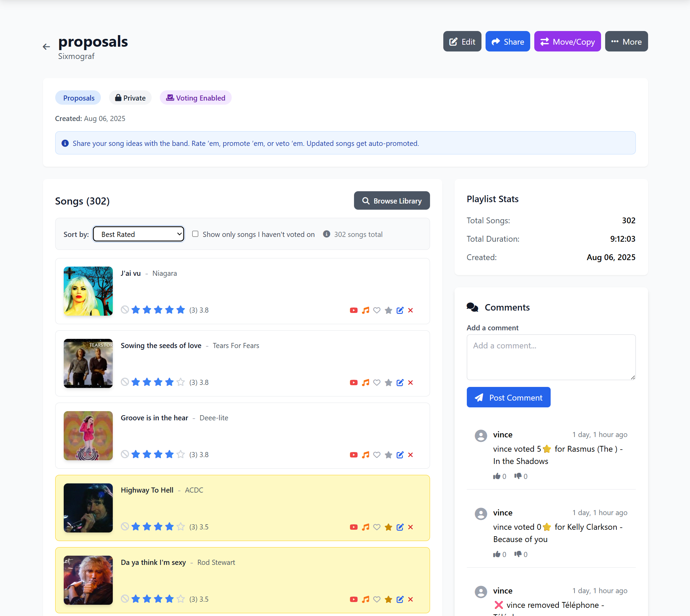Open the Sort by dropdown
The width and height of the screenshot is (690, 616).
(x=138, y=234)
